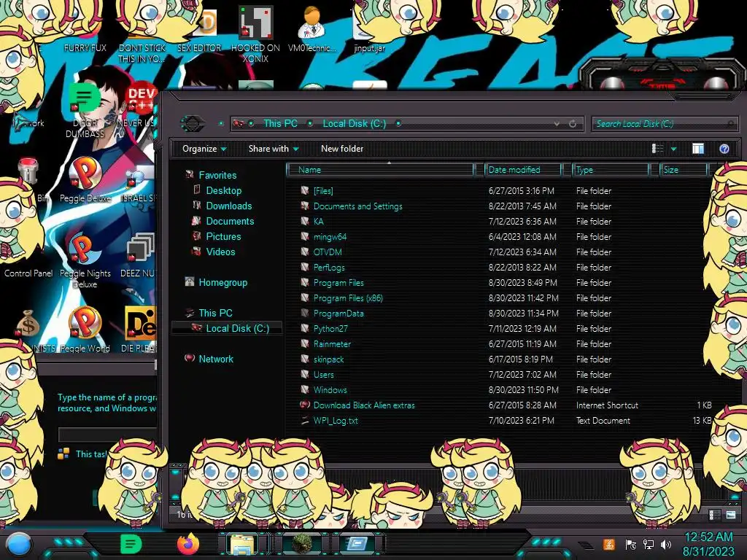Open Pictures in the navigation pane
The image size is (747, 560).
coord(223,236)
